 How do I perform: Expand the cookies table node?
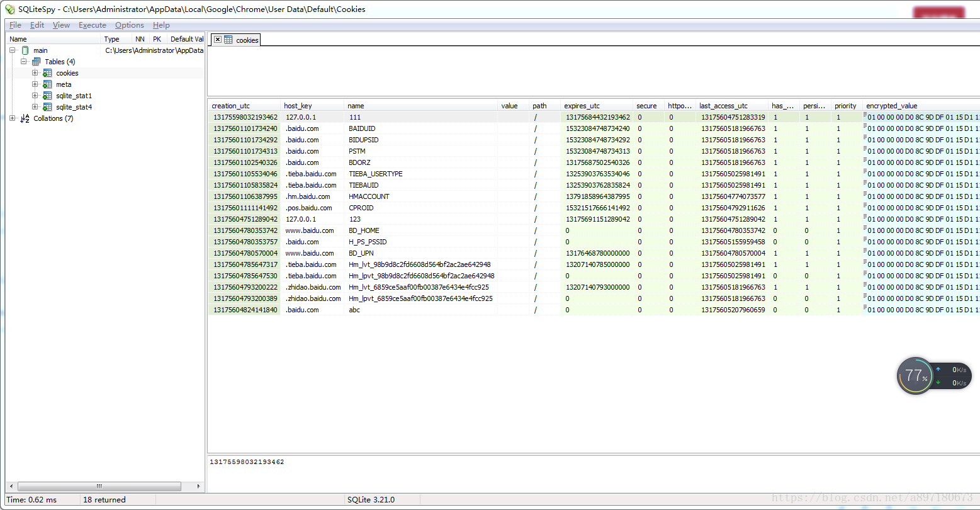[36, 73]
